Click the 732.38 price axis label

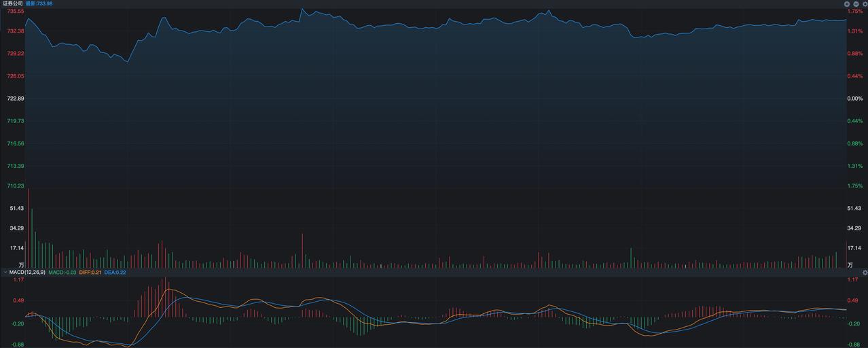point(16,31)
